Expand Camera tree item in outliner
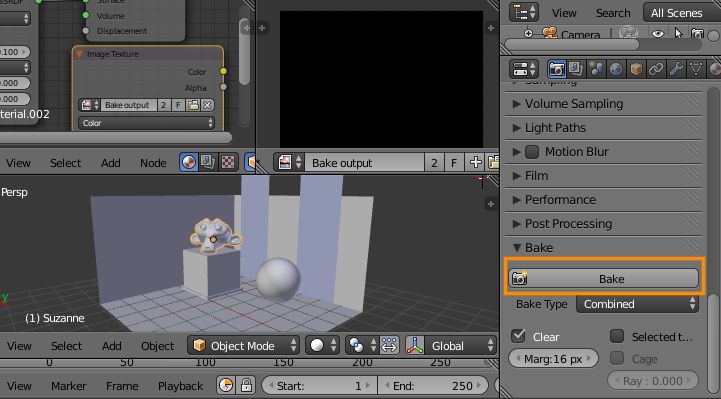Image resolution: width=721 pixels, height=399 pixels. (x=528, y=34)
